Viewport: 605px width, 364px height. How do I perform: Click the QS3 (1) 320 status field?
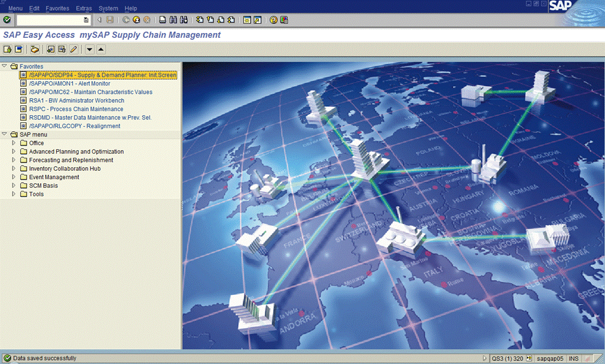tap(508, 359)
